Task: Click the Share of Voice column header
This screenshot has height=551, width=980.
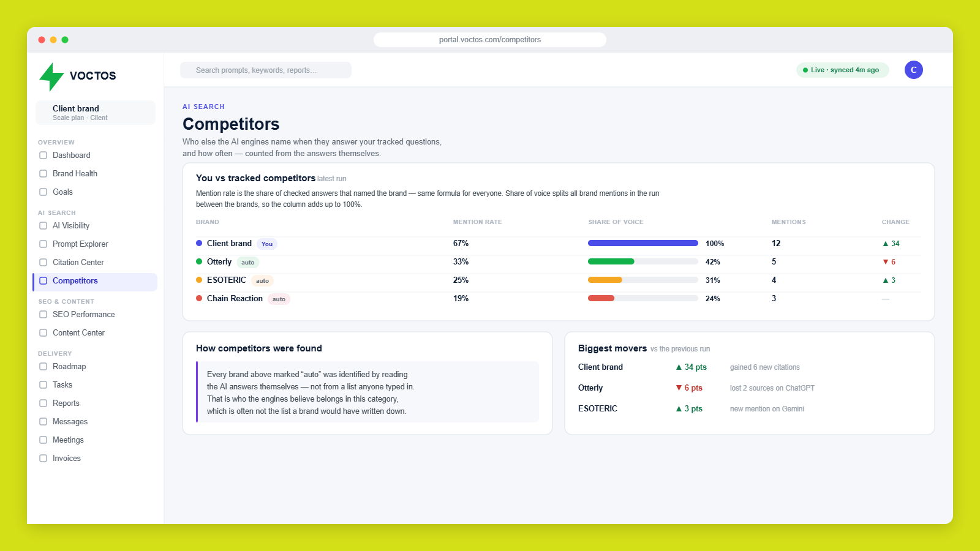Action: tap(616, 222)
